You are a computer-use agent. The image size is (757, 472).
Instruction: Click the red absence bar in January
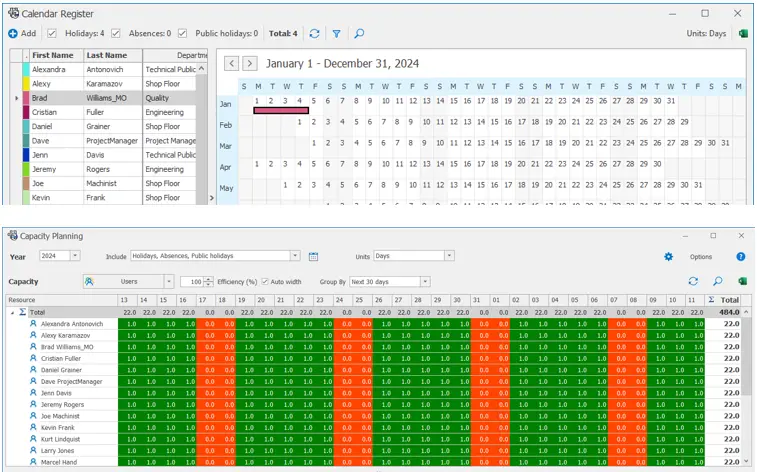[x=283, y=110]
